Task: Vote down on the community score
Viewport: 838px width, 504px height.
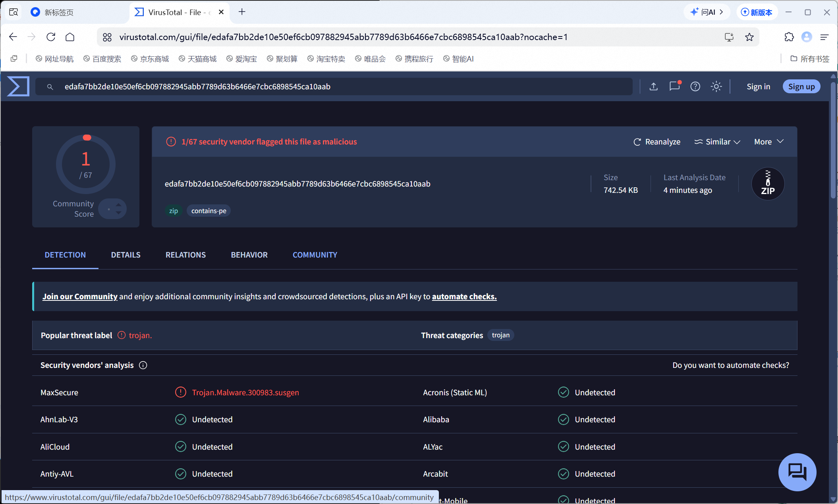Action: 118,213
